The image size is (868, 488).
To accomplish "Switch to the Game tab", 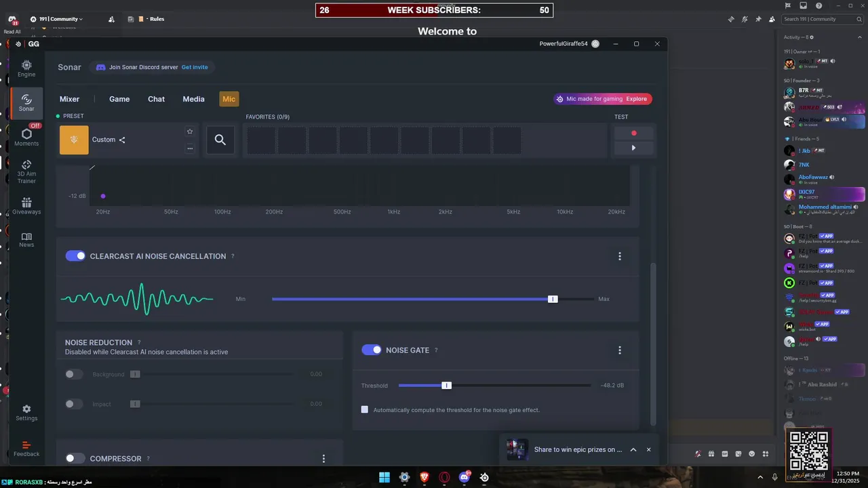I will [x=119, y=99].
